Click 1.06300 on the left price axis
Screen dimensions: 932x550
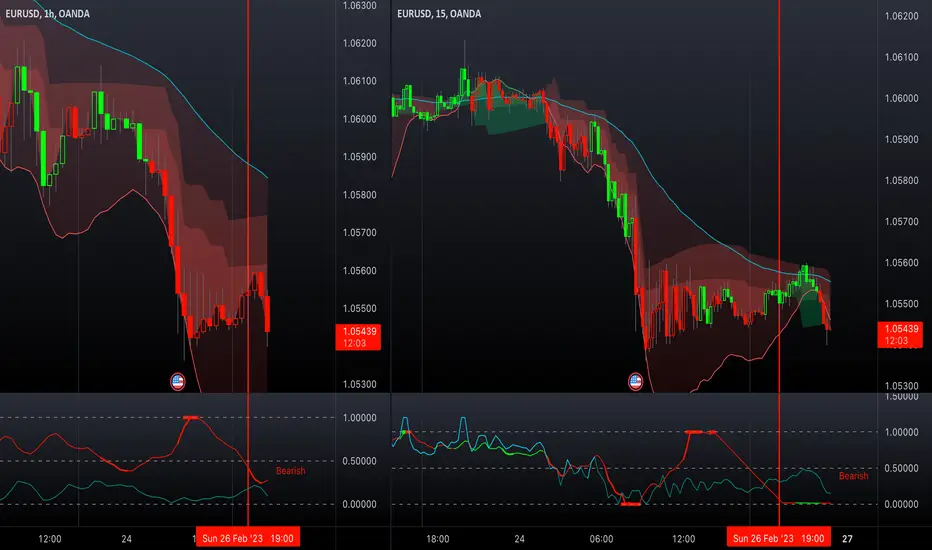coord(360,6)
